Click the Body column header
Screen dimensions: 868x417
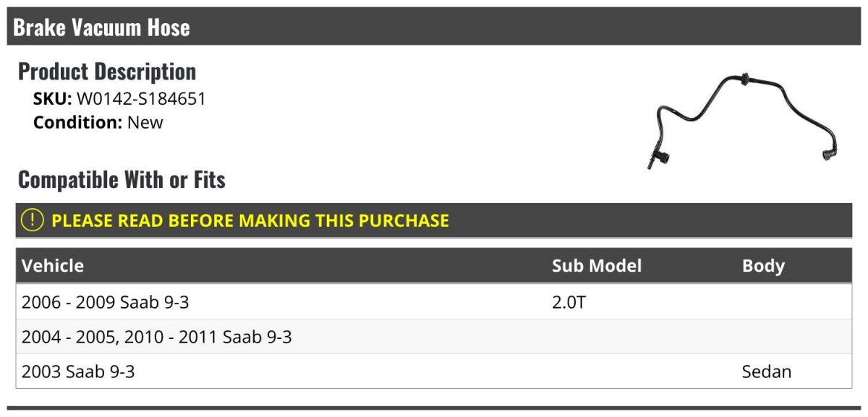[763, 265]
